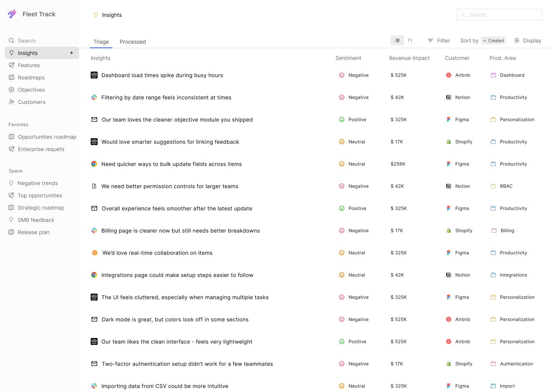
Task: Switch to list view layout
Action: (397, 40)
